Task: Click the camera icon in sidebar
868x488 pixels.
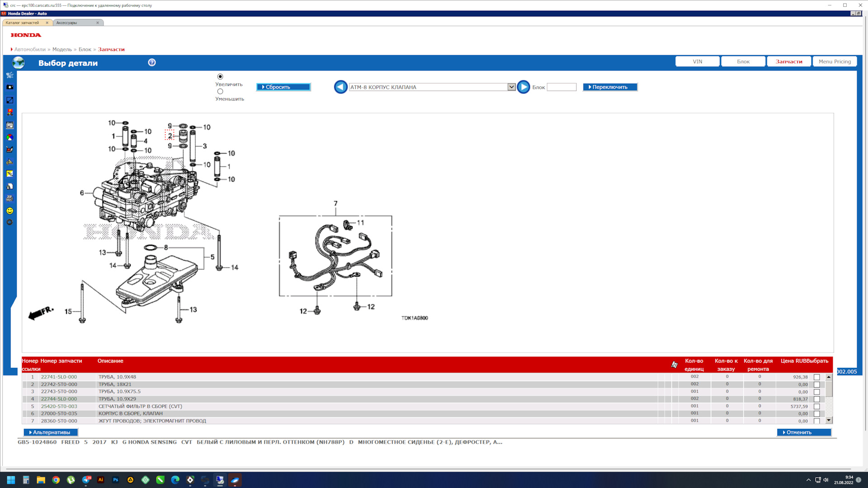Action: [x=9, y=87]
